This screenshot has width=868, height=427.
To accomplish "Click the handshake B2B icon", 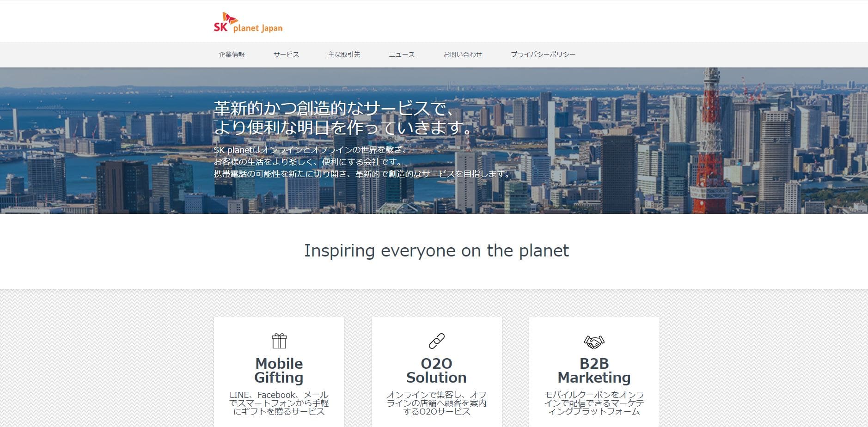I will coord(594,342).
